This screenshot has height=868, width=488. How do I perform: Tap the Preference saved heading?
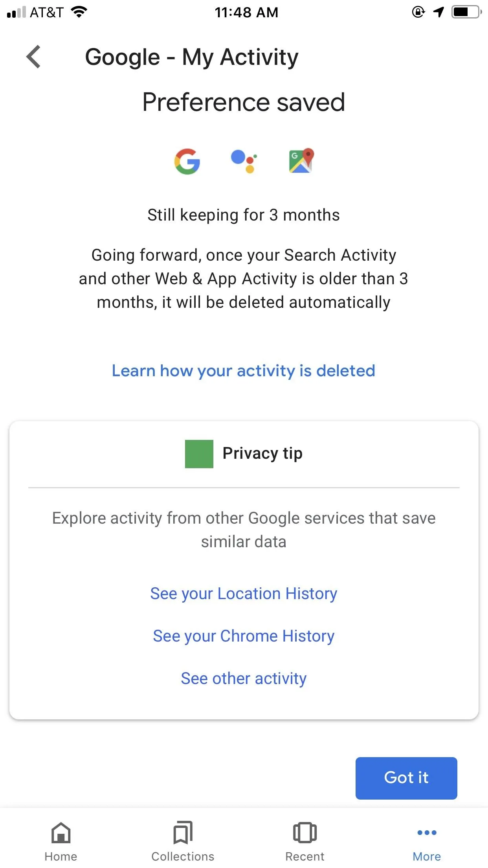tap(244, 102)
